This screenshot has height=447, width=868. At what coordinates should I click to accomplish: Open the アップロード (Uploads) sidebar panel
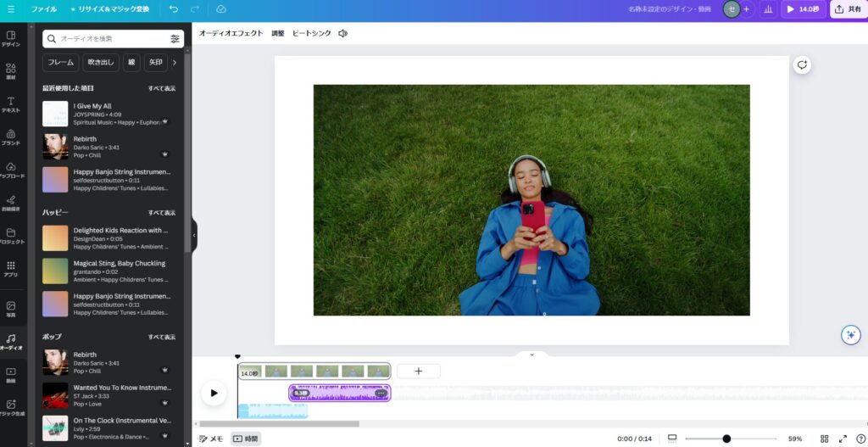pyautogui.click(x=11, y=170)
